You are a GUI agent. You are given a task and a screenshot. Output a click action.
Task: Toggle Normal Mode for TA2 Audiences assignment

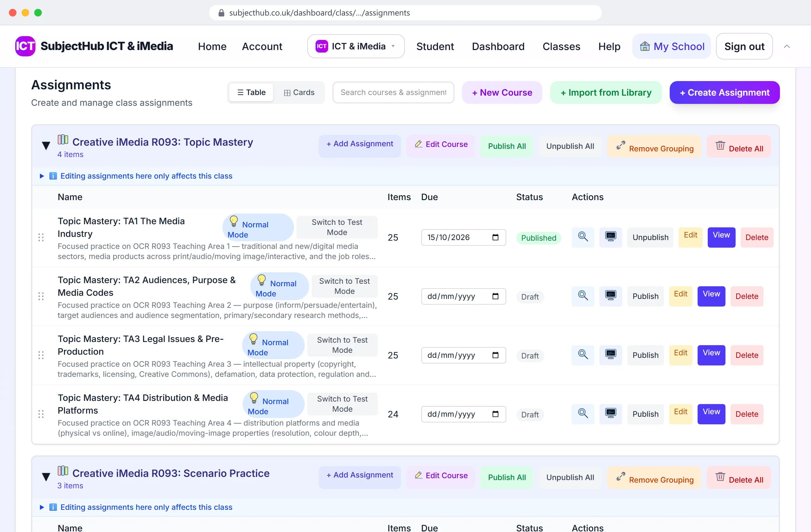click(x=279, y=287)
